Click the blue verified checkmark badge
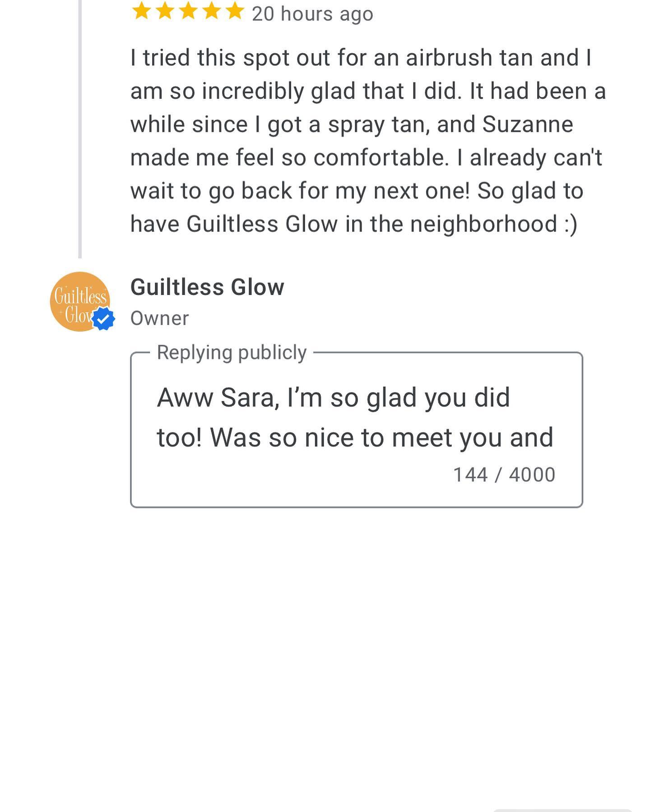 tap(103, 319)
